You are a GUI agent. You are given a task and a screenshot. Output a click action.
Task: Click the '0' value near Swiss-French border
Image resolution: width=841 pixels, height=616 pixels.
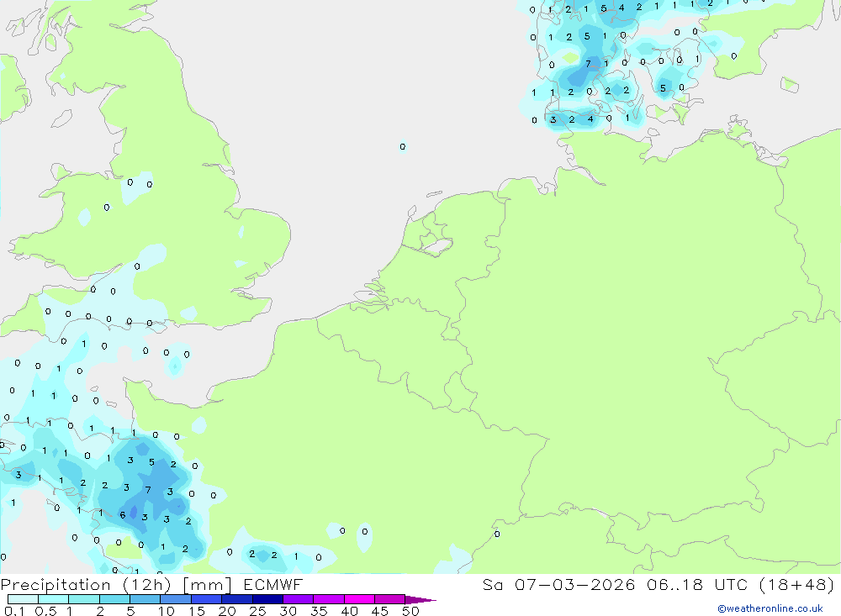(x=497, y=534)
